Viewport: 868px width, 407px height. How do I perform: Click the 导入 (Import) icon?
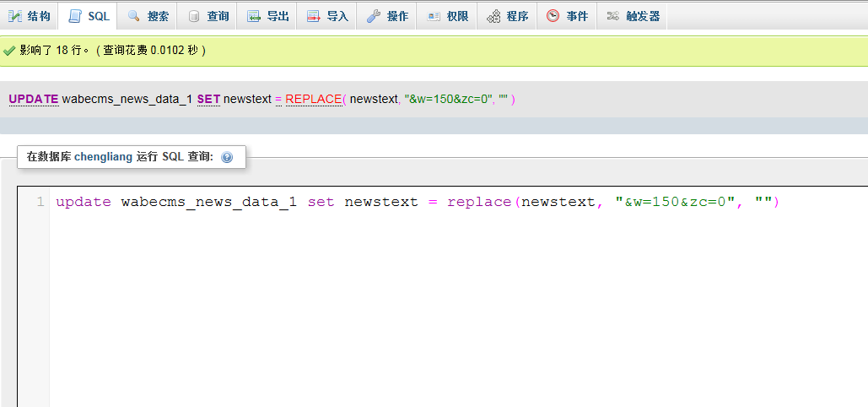pos(313,16)
